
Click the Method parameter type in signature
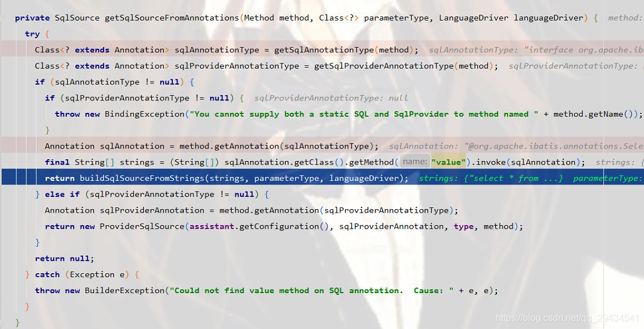[x=259, y=18]
